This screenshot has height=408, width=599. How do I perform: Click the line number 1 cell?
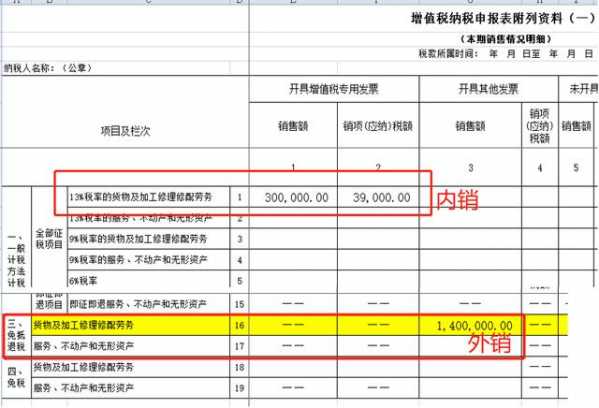(x=240, y=197)
